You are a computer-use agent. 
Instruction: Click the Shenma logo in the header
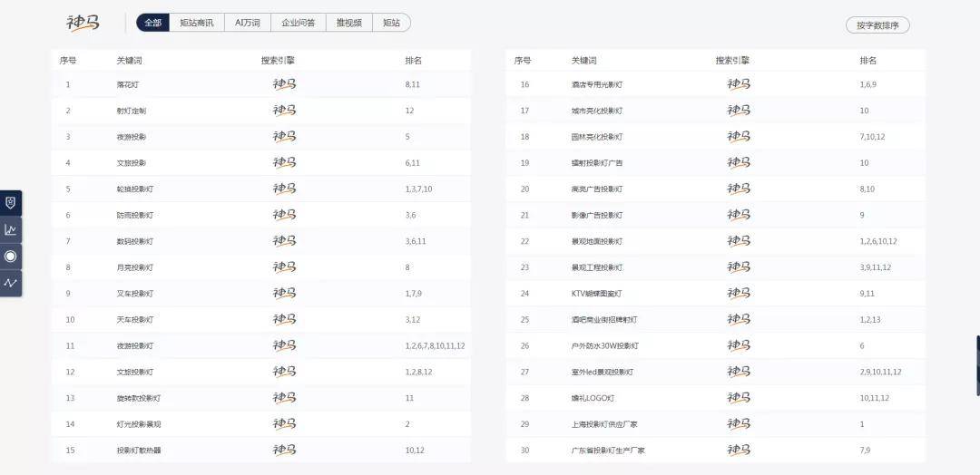[83, 23]
